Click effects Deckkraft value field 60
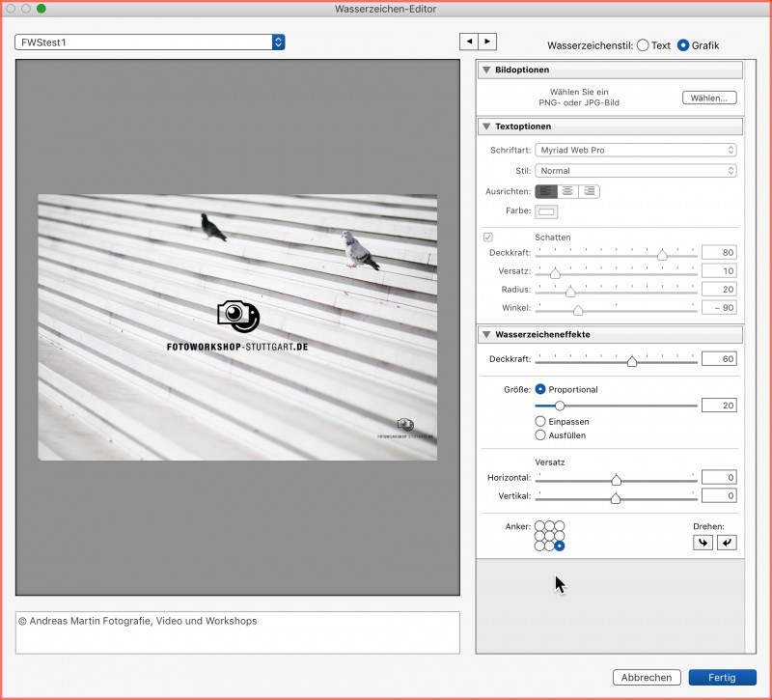Viewport: 772px width, 700px height. [719, 358]
